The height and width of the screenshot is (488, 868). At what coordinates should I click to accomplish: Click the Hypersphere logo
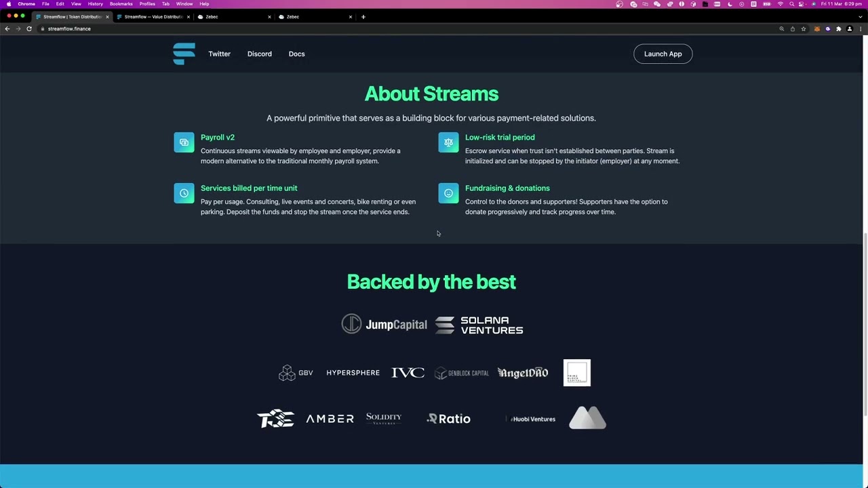353,373
